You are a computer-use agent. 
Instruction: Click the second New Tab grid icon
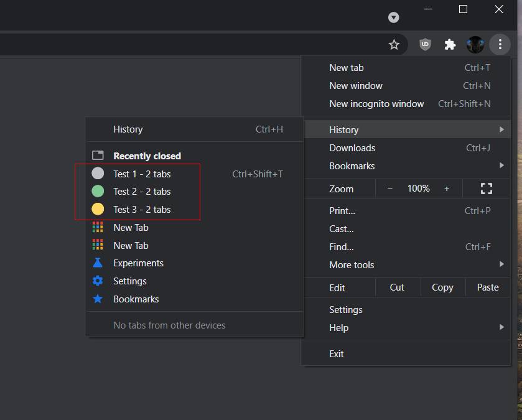98,245
